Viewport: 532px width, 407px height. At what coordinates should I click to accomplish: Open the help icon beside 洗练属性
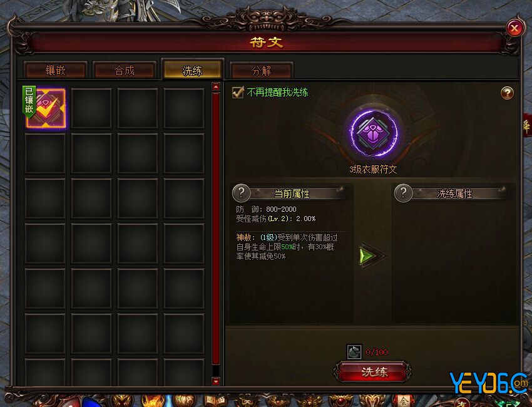coord(403,193)
